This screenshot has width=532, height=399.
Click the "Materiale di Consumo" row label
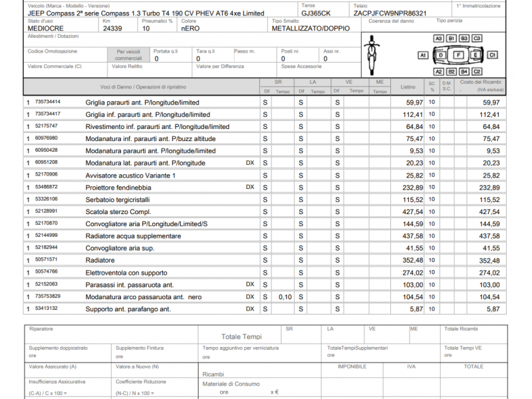[x=231, y=384]
